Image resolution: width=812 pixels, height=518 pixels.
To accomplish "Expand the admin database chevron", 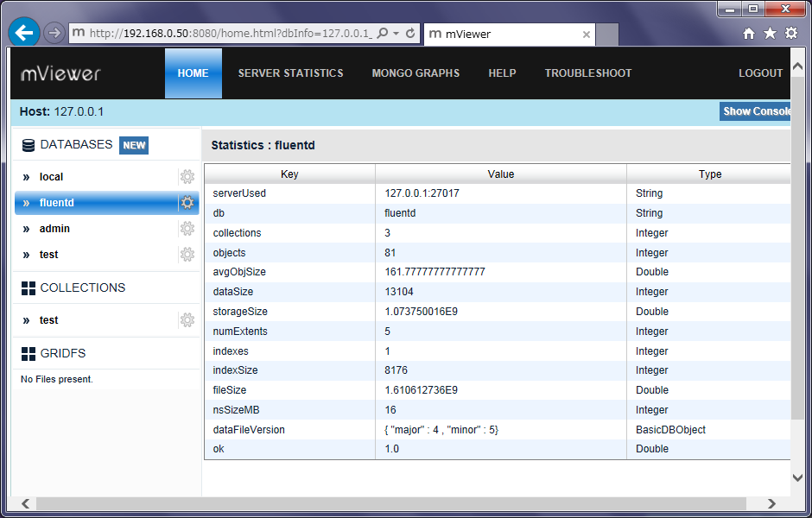I will 27,229.
